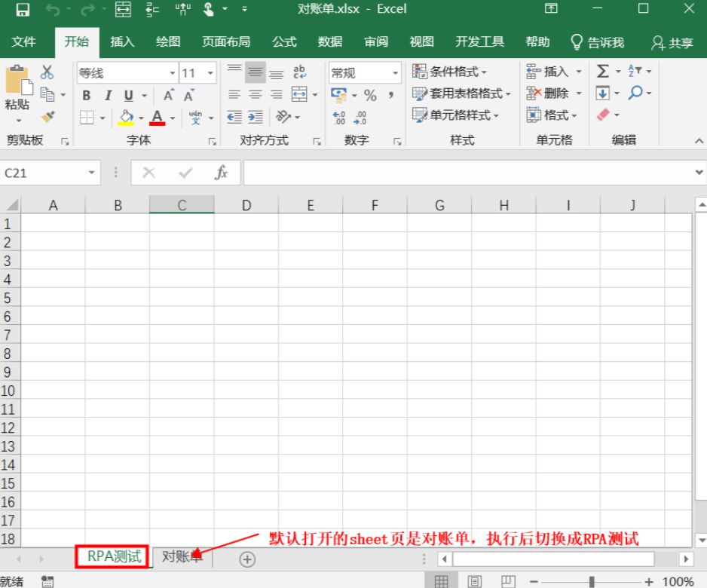Toggle middle align
The height and width of the screenshot is (588, 707).
click(256, 72)
